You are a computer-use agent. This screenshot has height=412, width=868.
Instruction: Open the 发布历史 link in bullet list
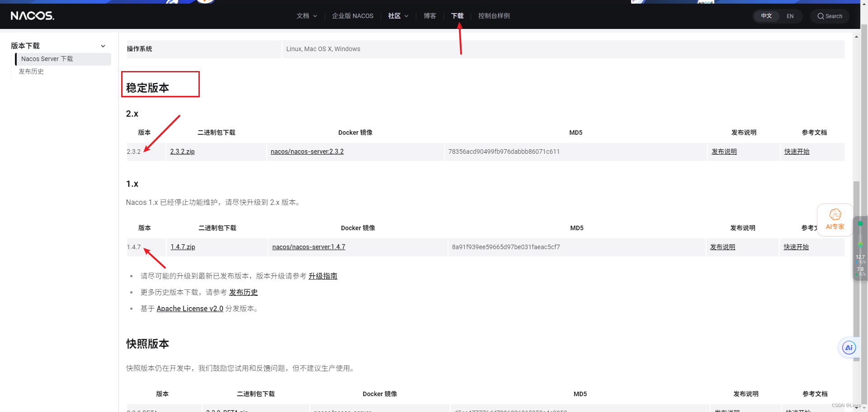click(243, 292)
